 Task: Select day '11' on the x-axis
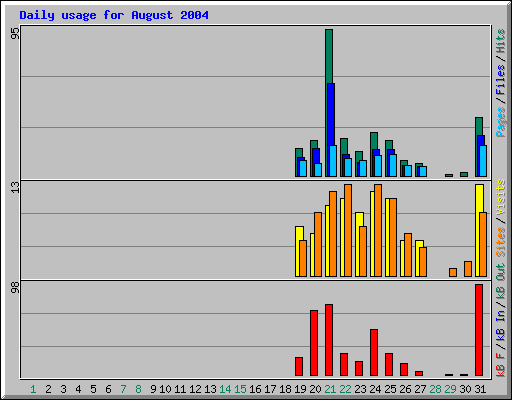[180, 389]
